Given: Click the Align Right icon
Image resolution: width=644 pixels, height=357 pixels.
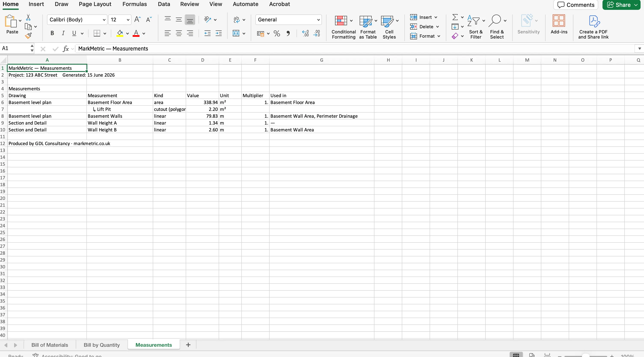Looking at the screenshot, I should pyautogui.click(x=190, y=33).
